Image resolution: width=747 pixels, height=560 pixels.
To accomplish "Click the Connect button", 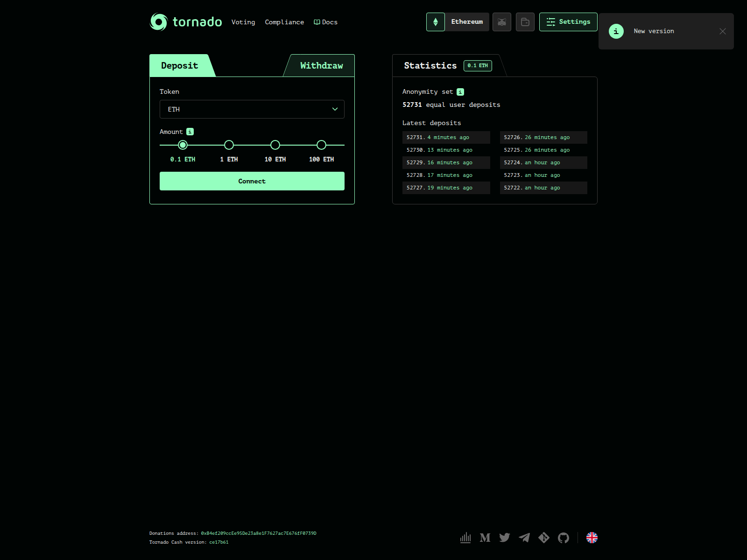I will (x=252, y=181).
